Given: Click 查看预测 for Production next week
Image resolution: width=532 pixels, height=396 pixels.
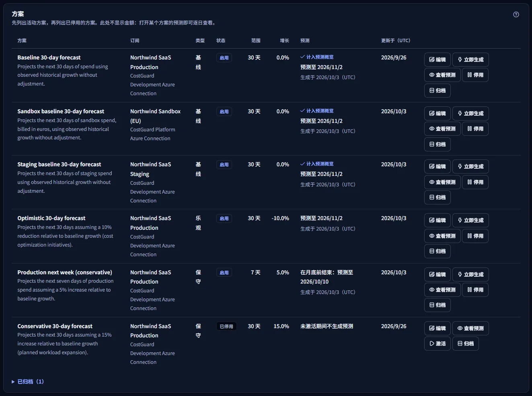Looking at the screenshot, I should point(442,290).
